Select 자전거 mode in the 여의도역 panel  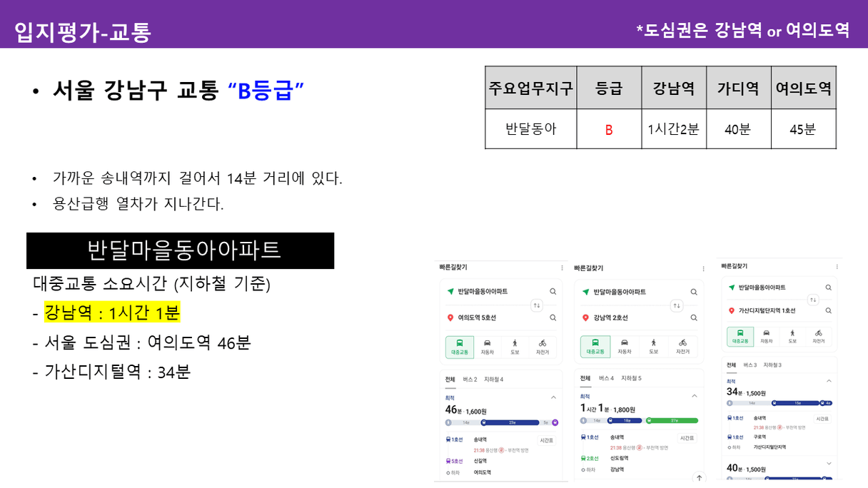543,347
